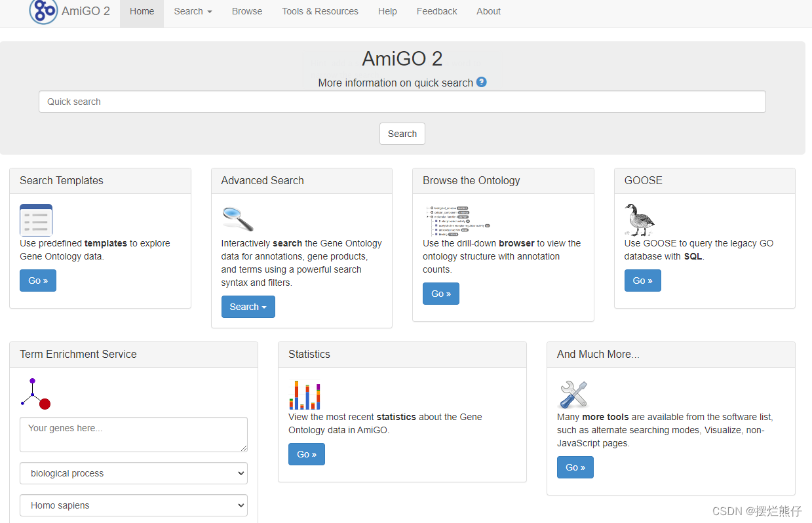Click the Statistics bar chart icon

point(305,395)
